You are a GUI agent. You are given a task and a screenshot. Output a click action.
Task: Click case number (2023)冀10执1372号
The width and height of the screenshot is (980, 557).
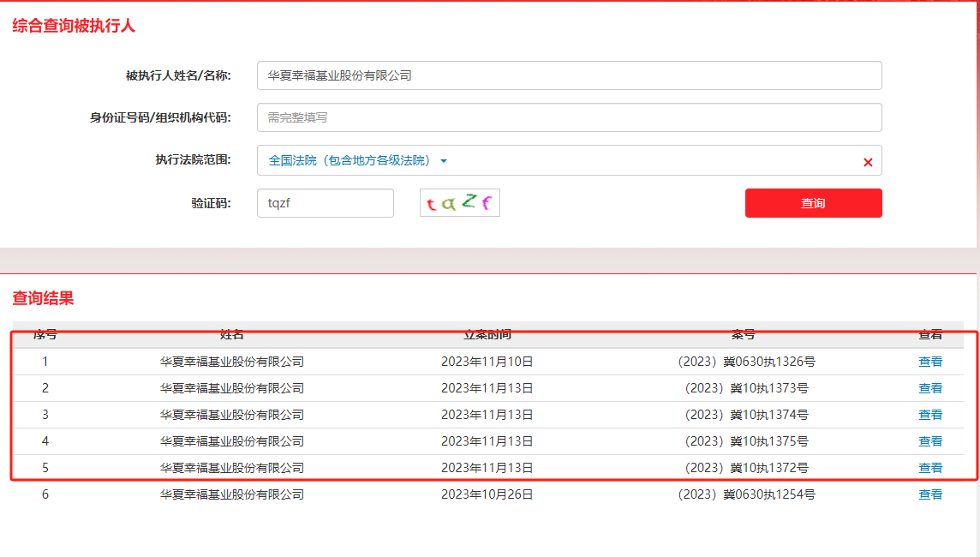tap(746, 468)
